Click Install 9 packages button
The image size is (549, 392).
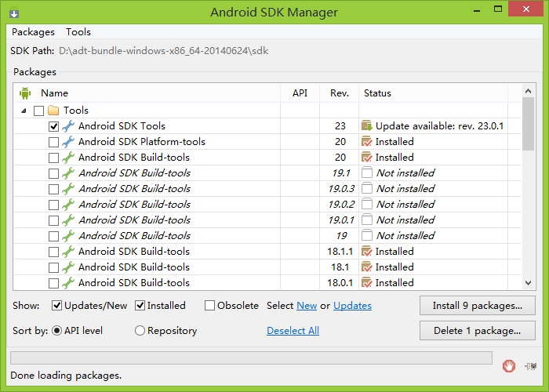pos(477,306)
